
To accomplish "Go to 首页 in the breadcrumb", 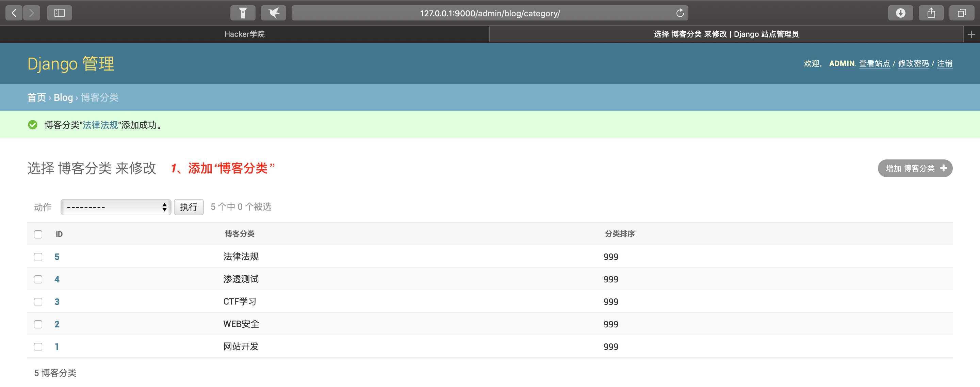I will 36,97.
